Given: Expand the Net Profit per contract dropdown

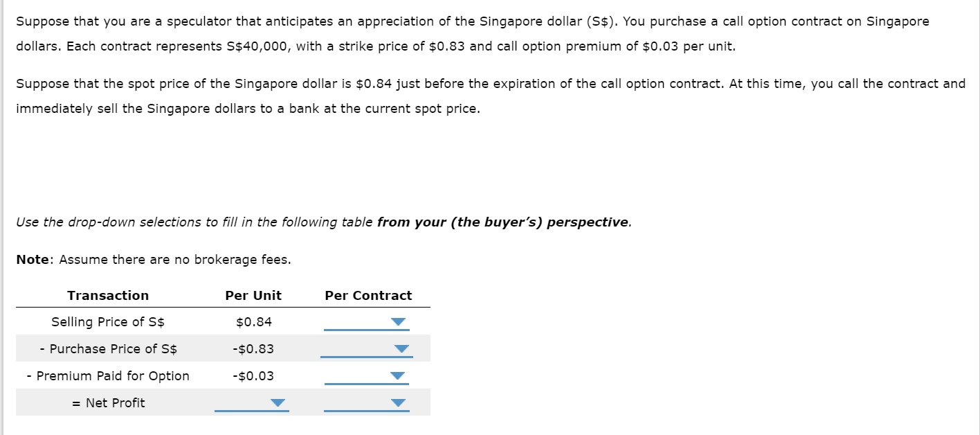Looking at the screenshot, I should pos(367,403).
